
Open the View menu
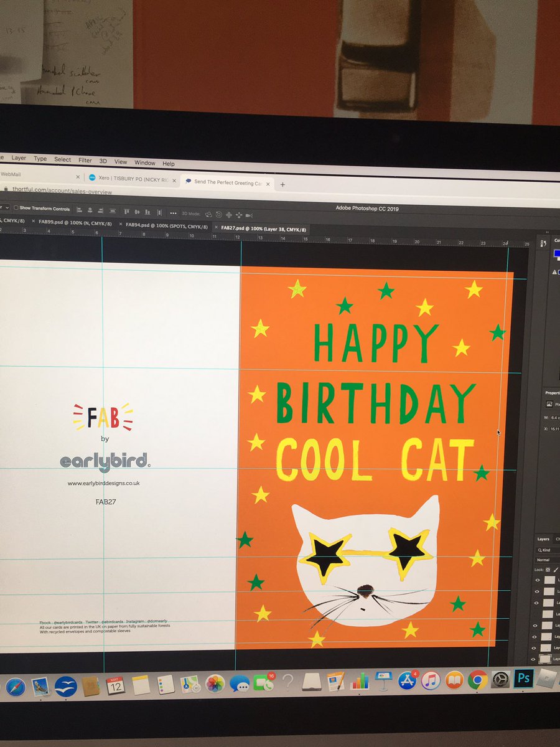[x=121, y=162]
